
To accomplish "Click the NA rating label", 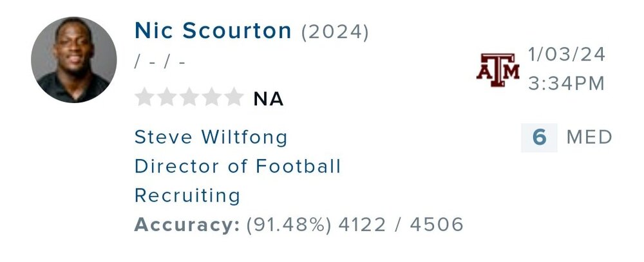I will click(x=269, y=98).
